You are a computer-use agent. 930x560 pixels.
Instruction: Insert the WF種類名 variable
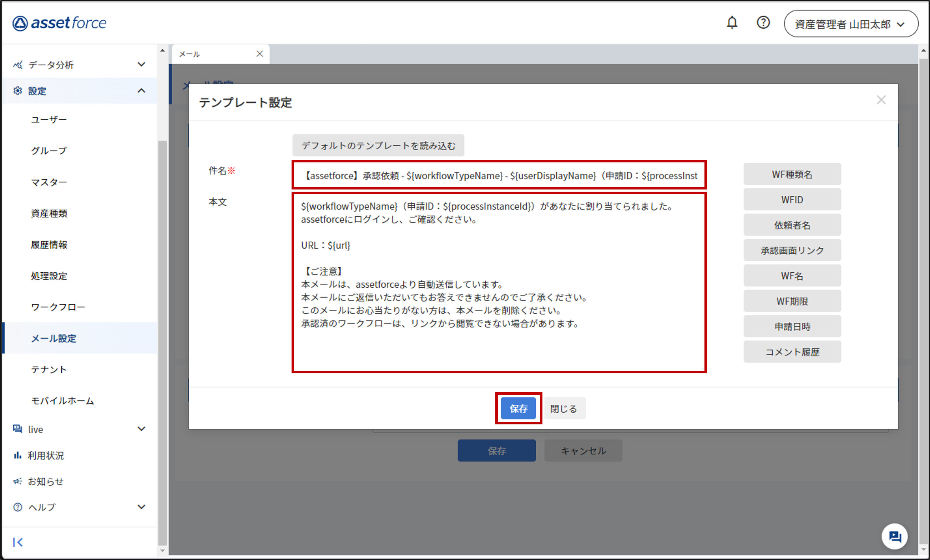click(792, 174)
